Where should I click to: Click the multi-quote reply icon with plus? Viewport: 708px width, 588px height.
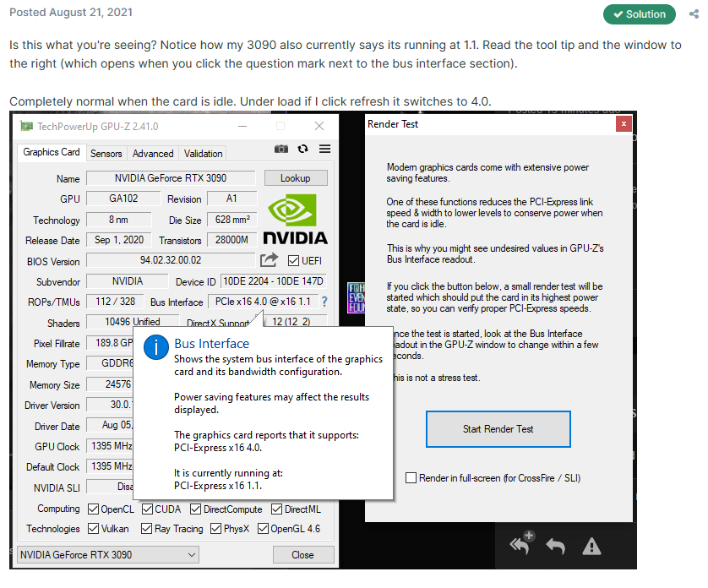(522, 542)
